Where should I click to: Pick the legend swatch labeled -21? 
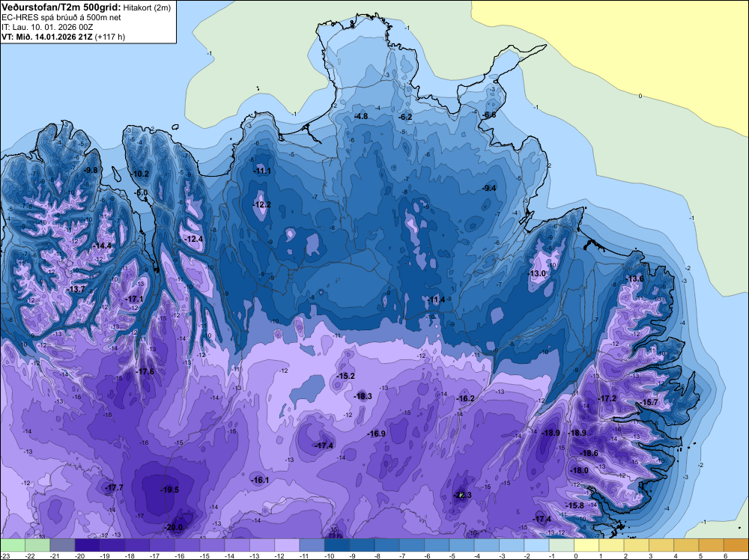click(x=63, y=545)
